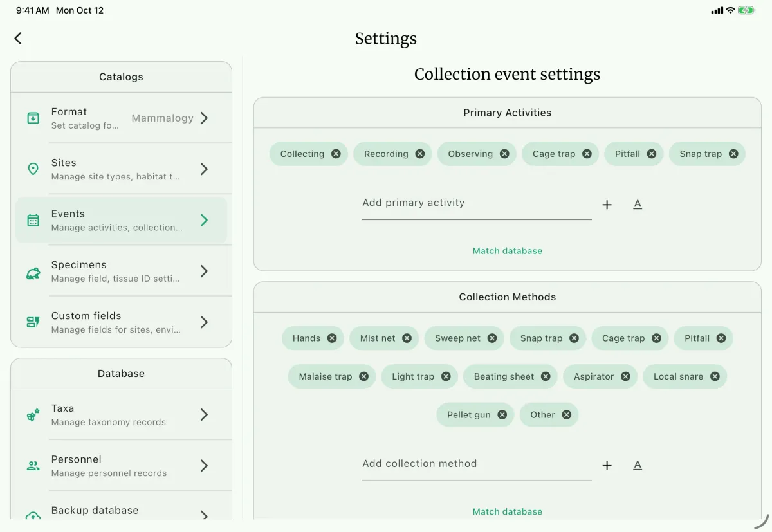This screenshot has width=772, height=532.
Task: Remove the Malaise trap chip
Action: pyautogui.click(x=363, y=377)
